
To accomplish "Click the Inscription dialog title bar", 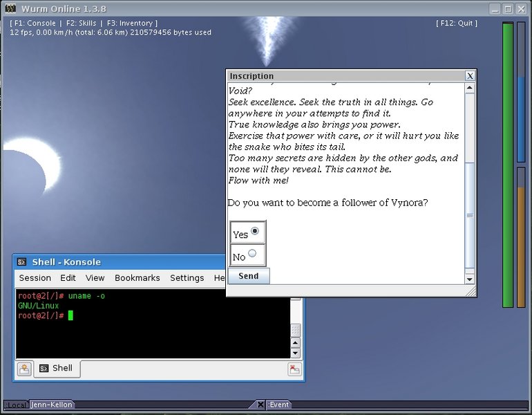I will pos(346,75).
